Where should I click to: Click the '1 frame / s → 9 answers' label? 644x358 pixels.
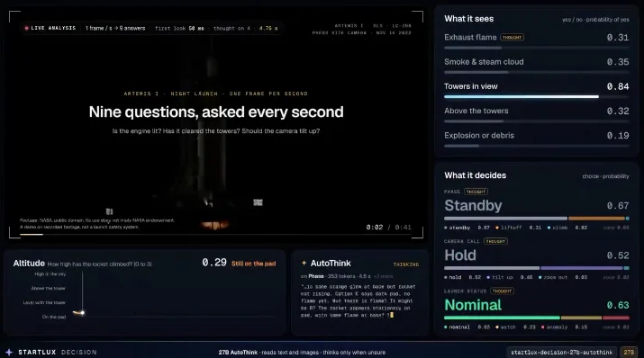coord(115,28)
